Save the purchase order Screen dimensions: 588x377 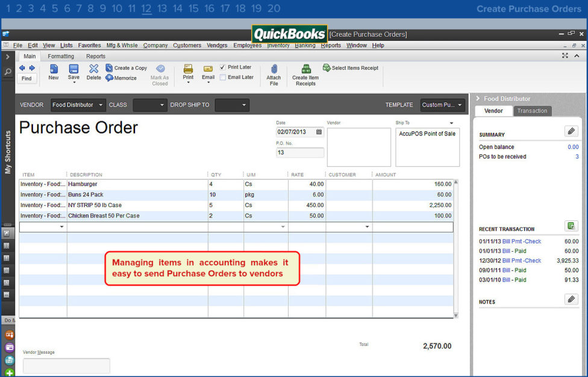pyautogui.click(x=73, y=73)
